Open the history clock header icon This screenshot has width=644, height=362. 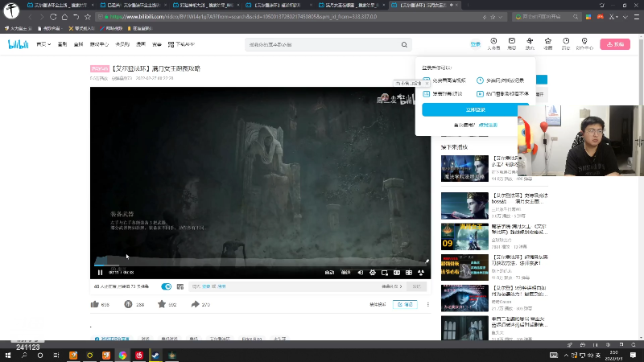(566, 43)
